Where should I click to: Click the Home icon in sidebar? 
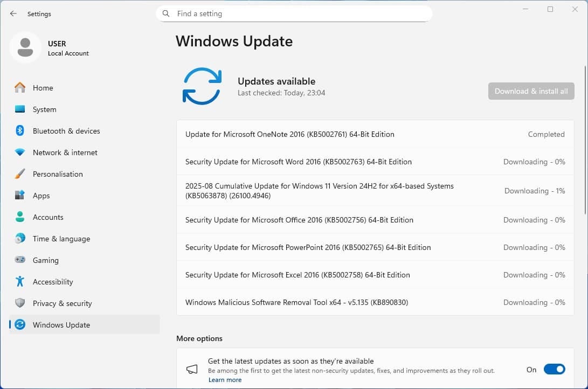(x=20, y=88)
